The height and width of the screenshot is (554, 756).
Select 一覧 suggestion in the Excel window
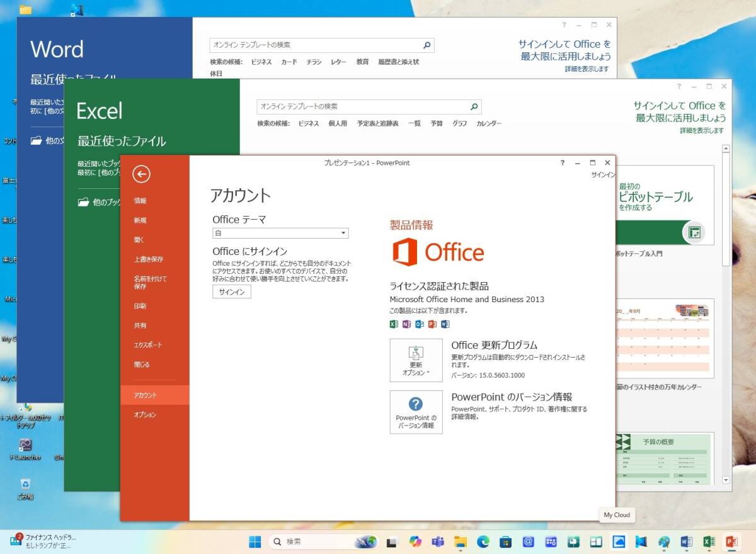(414, 124)
